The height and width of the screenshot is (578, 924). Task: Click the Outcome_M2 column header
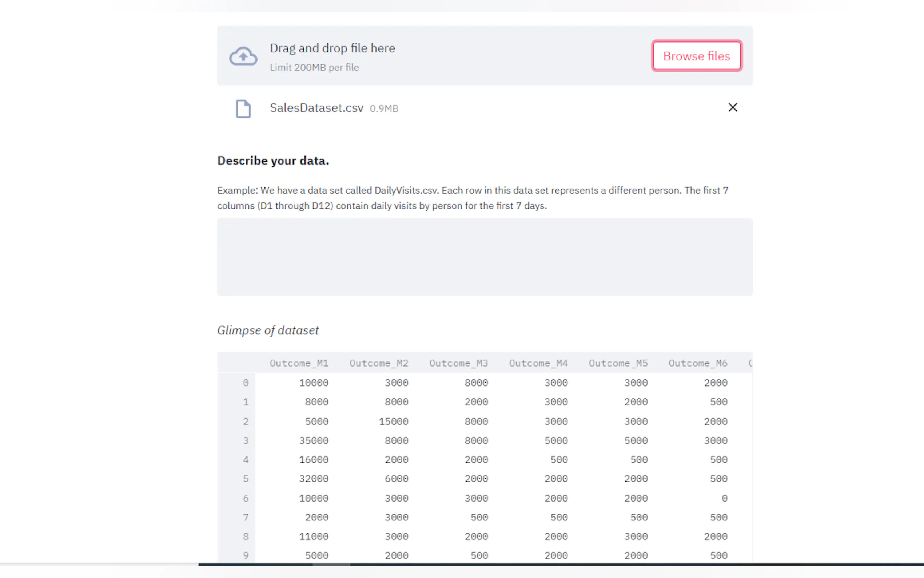[379, 363]
